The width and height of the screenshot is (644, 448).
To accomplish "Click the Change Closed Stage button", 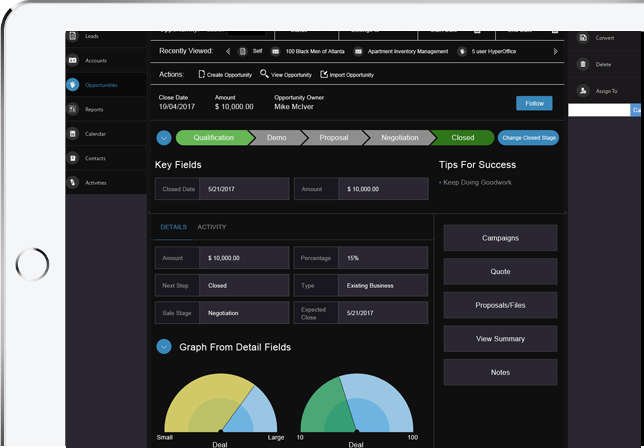I will click(528, 138).
